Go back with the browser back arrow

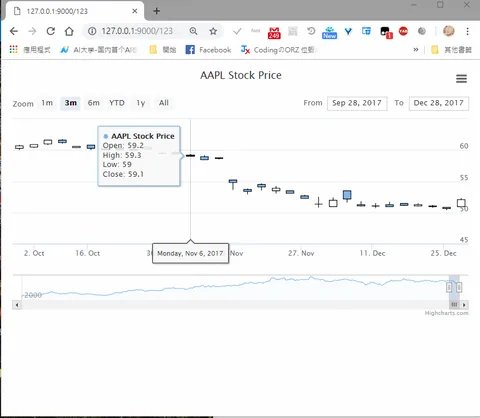pyautogui.click(x=14, y=31)
